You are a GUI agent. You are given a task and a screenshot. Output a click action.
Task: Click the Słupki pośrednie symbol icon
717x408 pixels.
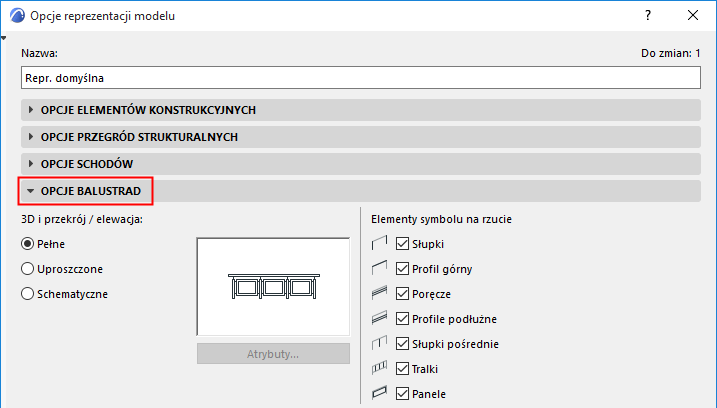coord(379,344)
